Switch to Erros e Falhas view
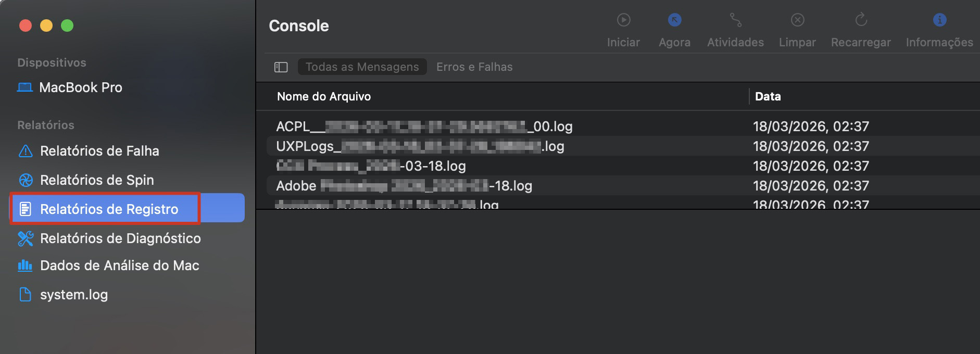The width and height of the screenshot is (980, 354). pos(474,67)
